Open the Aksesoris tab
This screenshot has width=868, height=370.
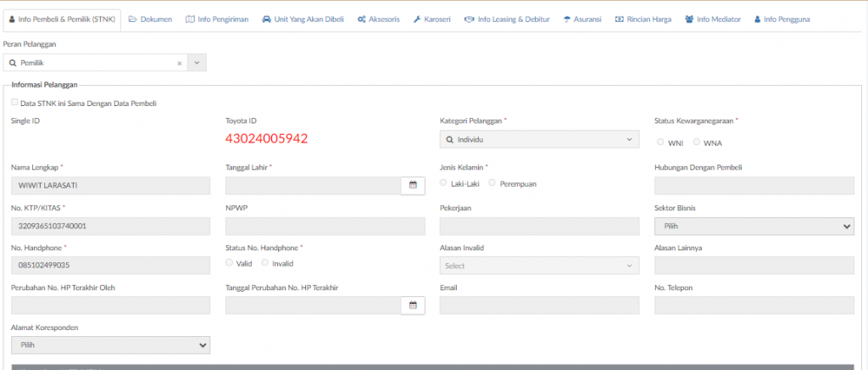pyautogui.click(x=379, y=20)
